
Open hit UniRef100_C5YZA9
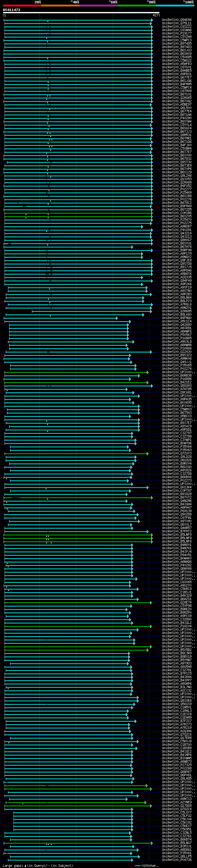177,37
